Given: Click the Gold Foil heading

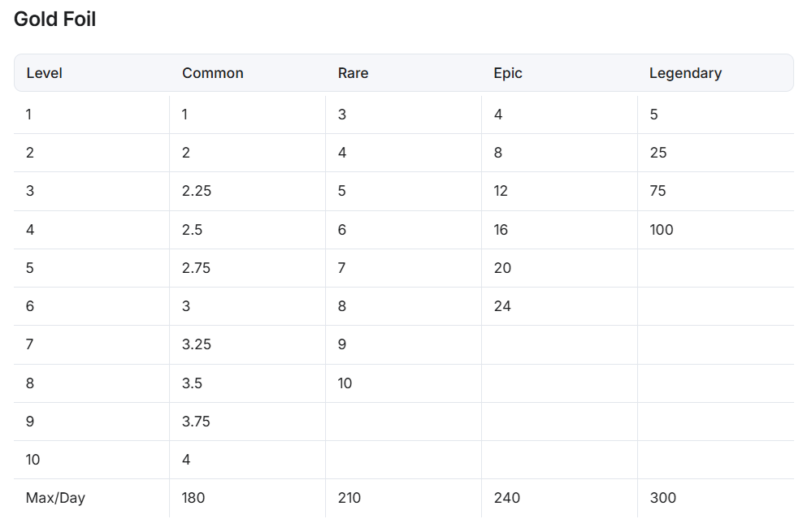Looking at the screenshot, I should (x=55, y=19).
